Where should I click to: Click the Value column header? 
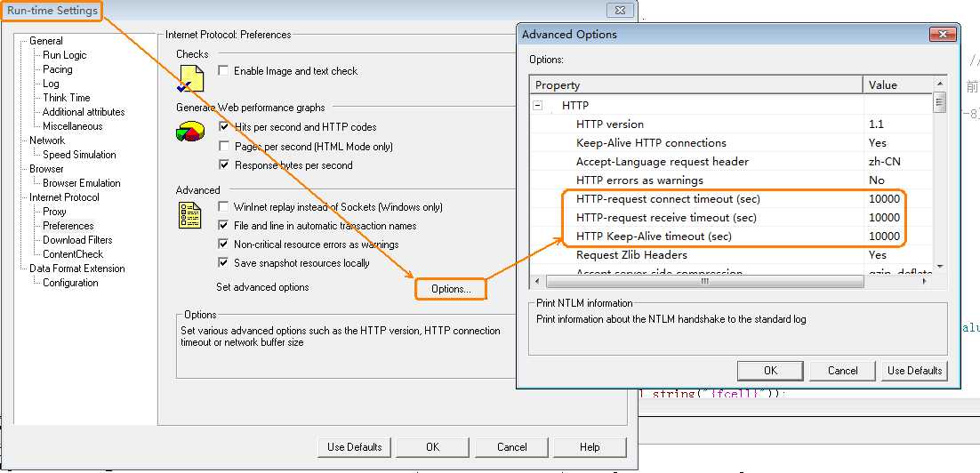(898, 85)
